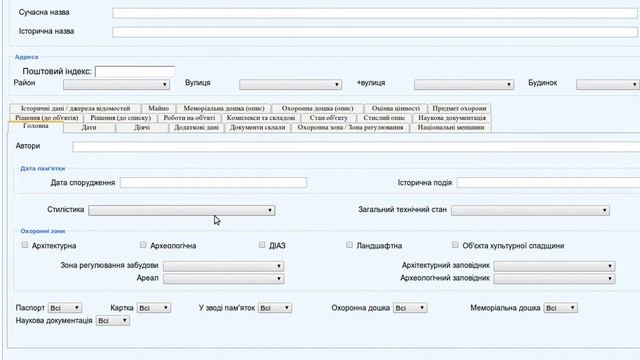640x360 pixels.
Task: Open the Картка filter dropdown
Action: tap(154, 308)
